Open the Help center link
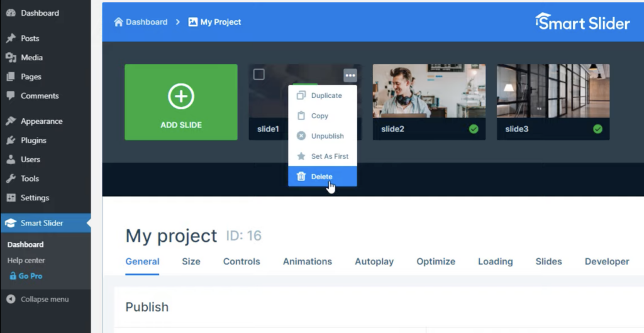Viewport: 644px width, 333px height. 26,260
